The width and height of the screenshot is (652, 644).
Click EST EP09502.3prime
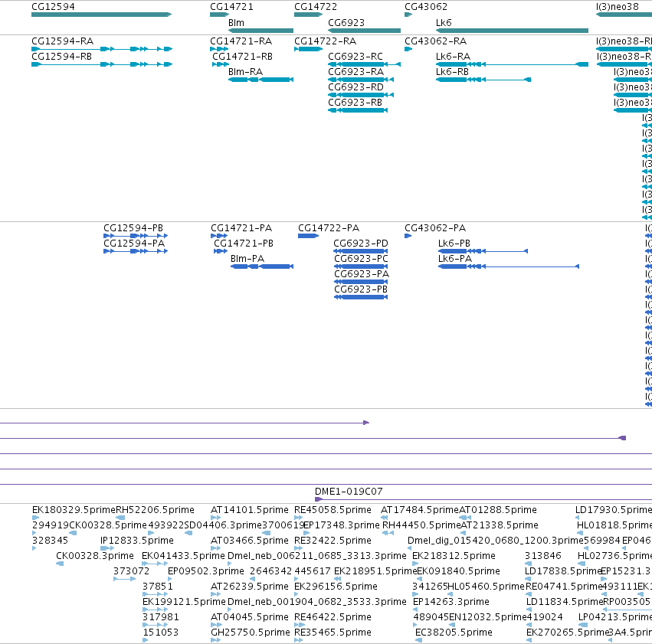pyautogui.click(x=206, y=571)
